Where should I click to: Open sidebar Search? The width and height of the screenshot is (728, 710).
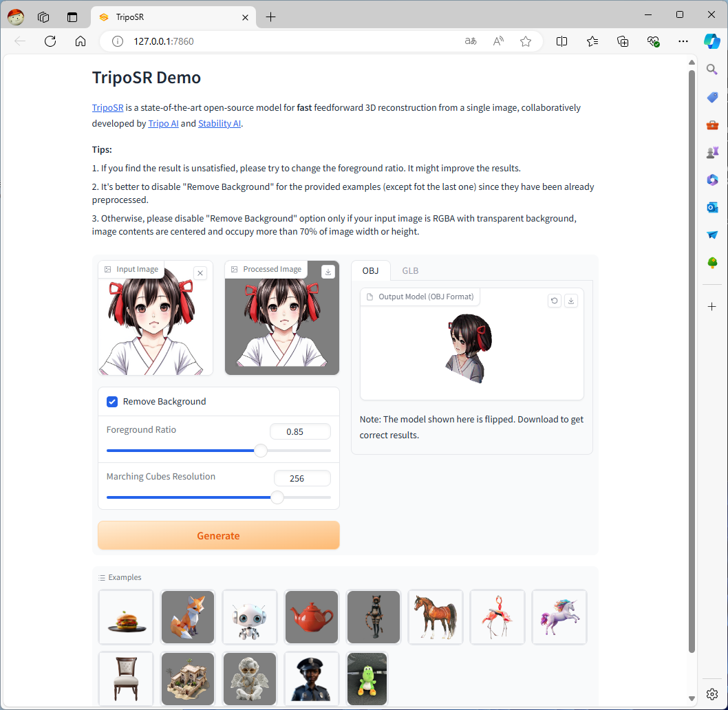click(711, 69)
